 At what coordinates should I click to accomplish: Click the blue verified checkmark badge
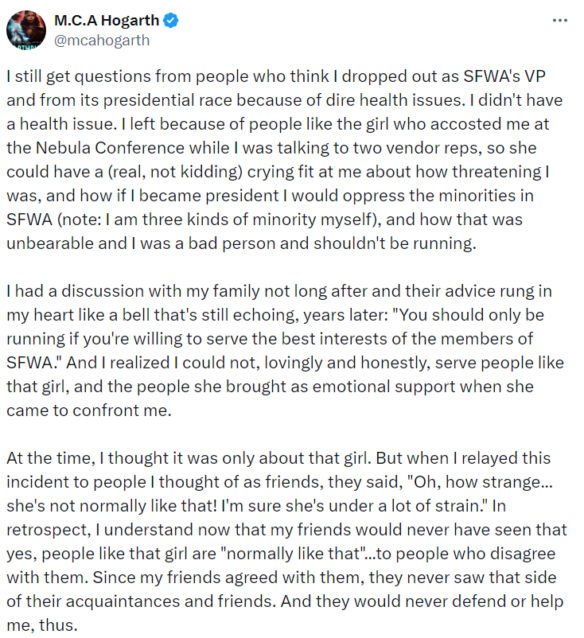[171, 20]
